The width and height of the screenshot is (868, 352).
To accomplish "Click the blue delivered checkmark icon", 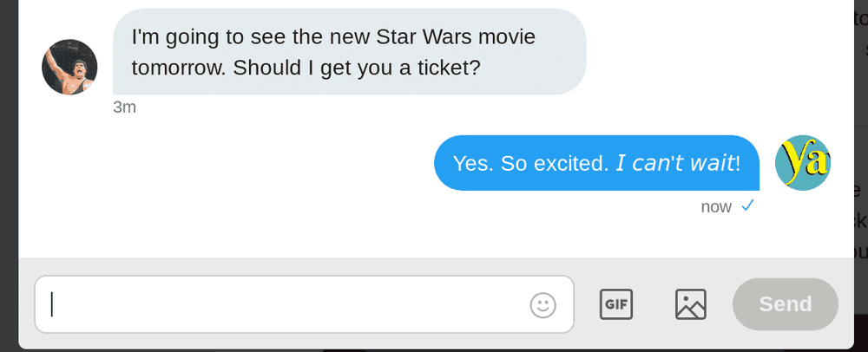I will click(747, 206).
